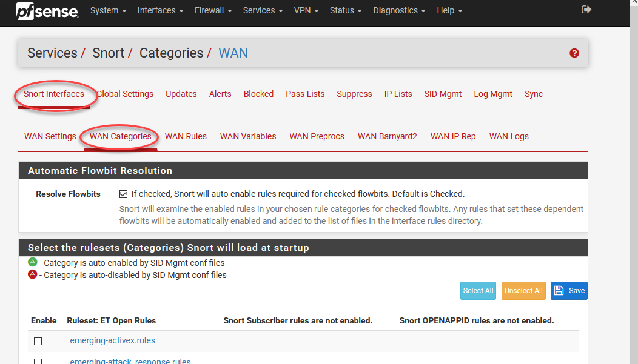Viewport: 638px width, 364px height.
Task: Toggle the Resolve Flowbits checkbox
Action: click(x=123, y=194)
